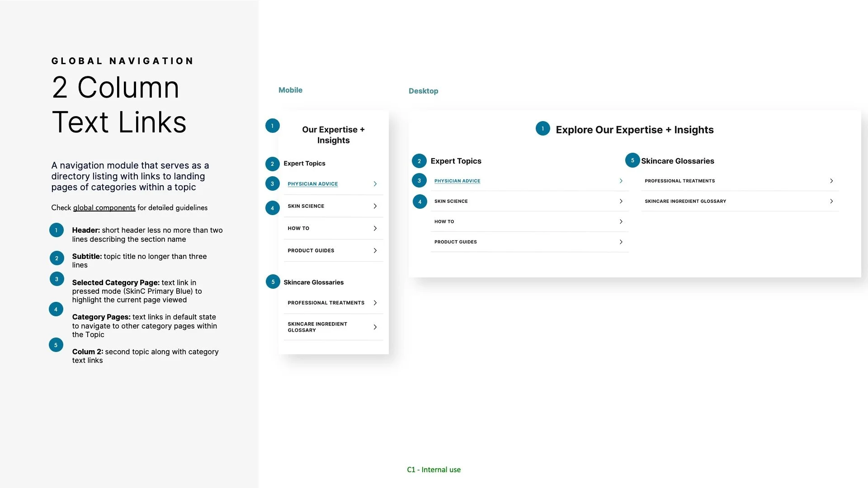
Task: Open desktop SKIN SCIENCE category
Action: pos(451,201)
